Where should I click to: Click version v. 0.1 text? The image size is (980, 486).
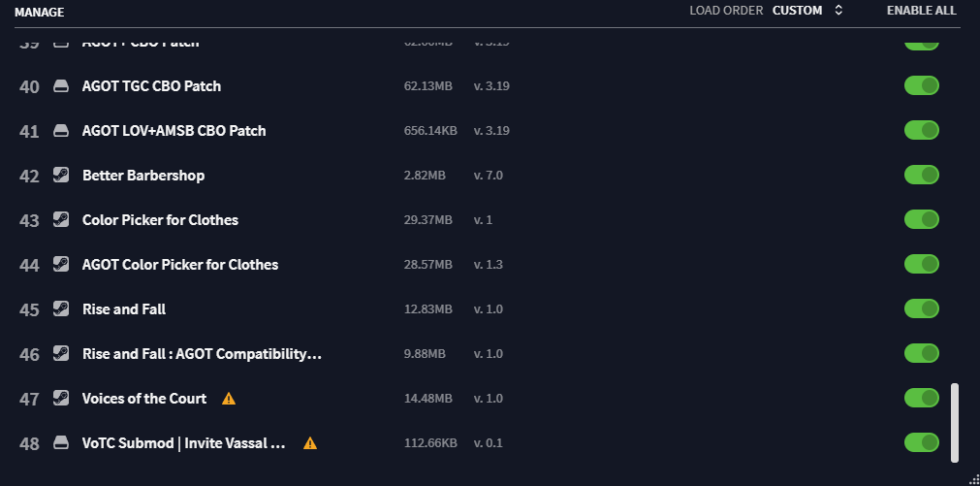click(x=489, y=443)
